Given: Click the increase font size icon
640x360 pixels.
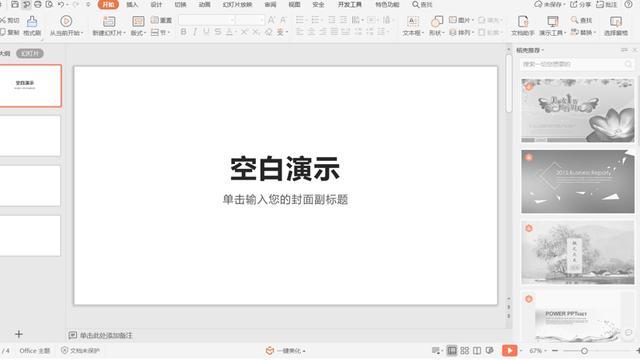Looking at the screenshot, I should (271, 20).
